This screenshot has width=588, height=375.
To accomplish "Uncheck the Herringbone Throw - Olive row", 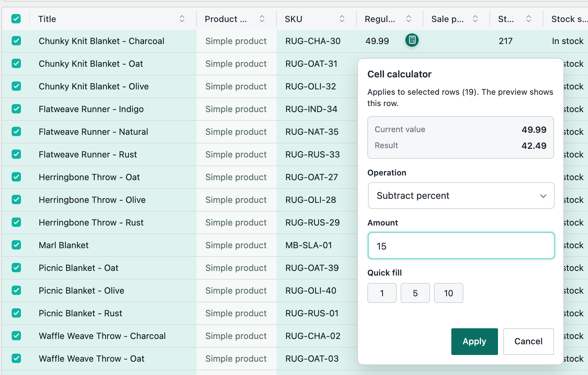I will (16, 200).
